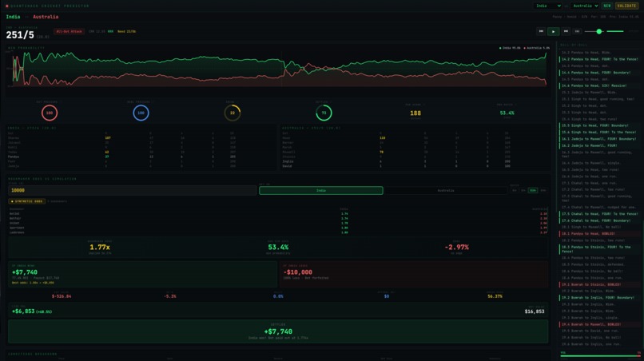Toggle India legend entry on the chart
The image size is (644, 361).
click(x=510, y=48)
